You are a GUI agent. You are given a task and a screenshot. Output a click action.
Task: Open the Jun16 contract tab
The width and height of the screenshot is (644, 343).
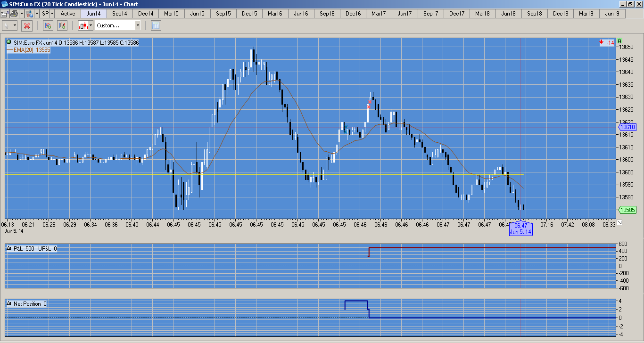[x=301, y=14]
